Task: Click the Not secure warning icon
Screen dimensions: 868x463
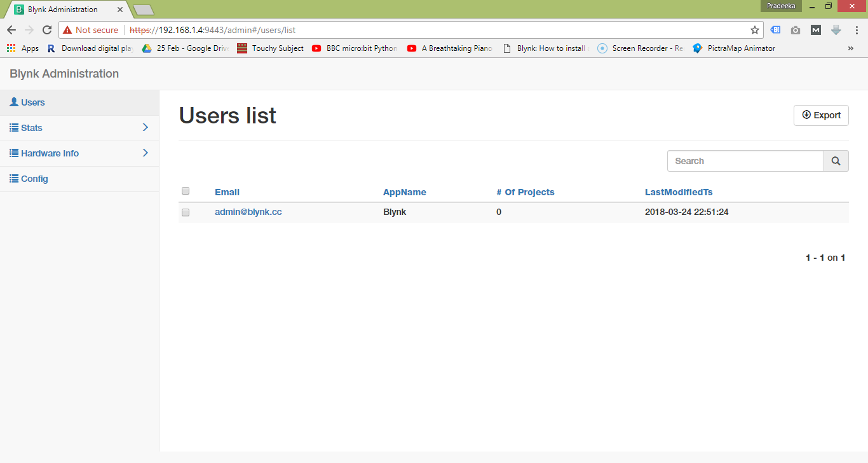Action: pyautogui.click(x=67, y=30)
